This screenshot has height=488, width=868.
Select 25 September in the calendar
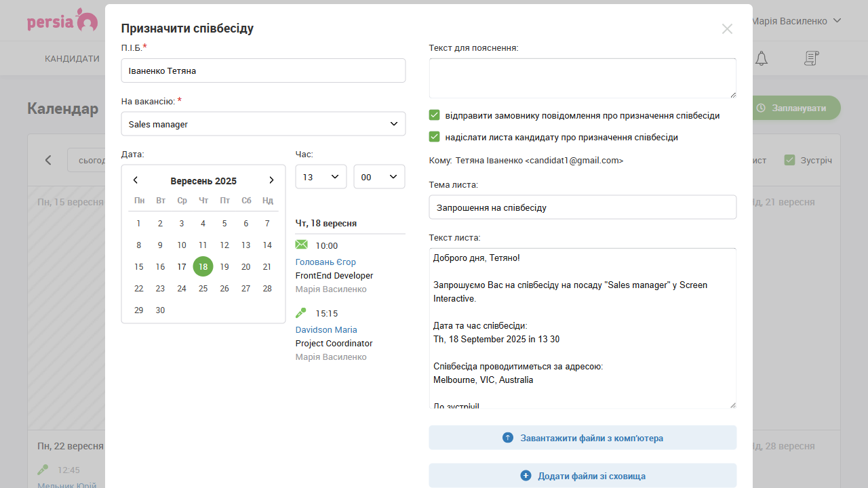tap(203, 289)
